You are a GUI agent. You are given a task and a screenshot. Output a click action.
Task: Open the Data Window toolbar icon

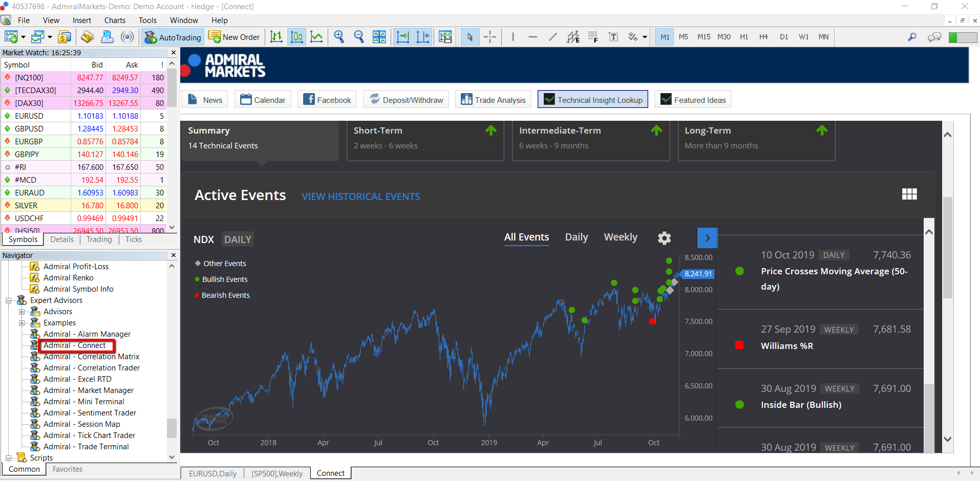[x=87, y=37]
